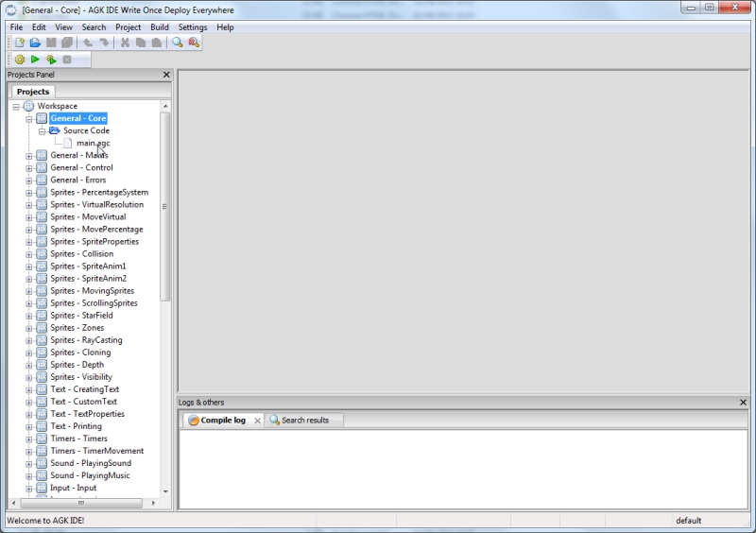Expand the Text - CreatingText project
This screenshot has width=756, height=533.
point(29,389)
